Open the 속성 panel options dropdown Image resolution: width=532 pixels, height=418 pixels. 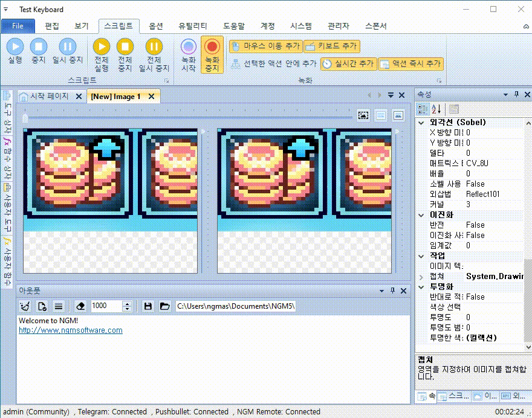click(505, 95)
